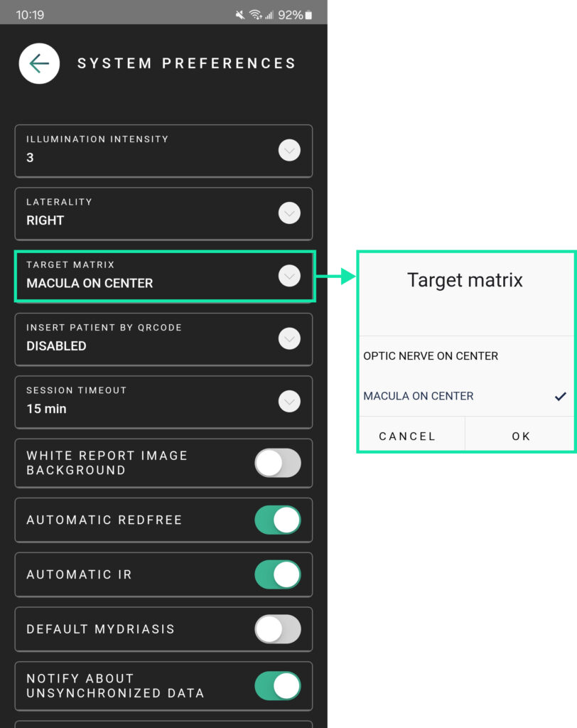Click the checkmark beside Macula on Center
The image size is (577, 728).
561,396
